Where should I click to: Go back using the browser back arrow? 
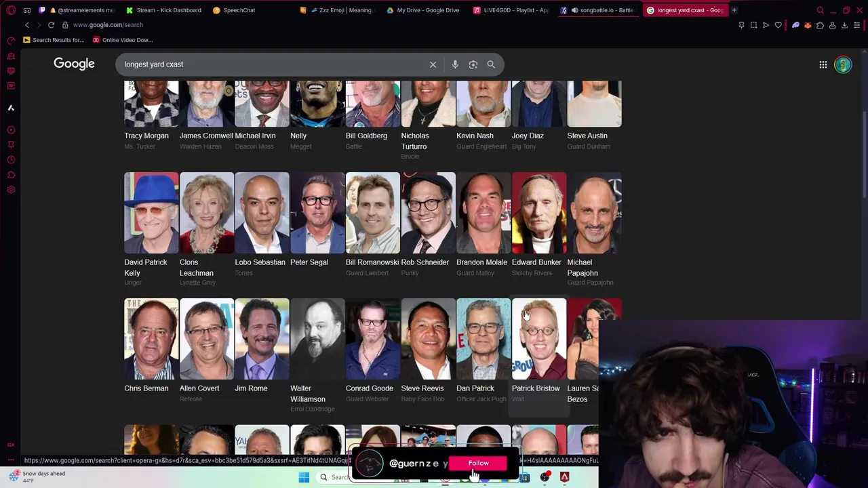[27, 25]
